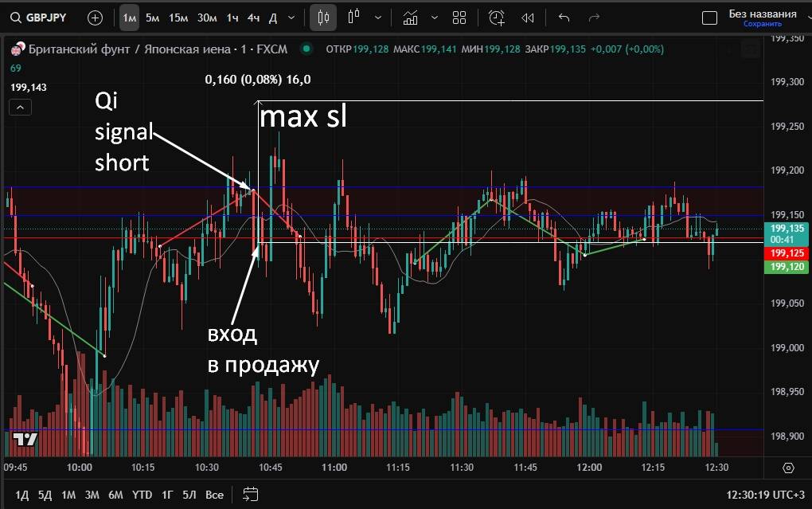
Task: Collapse the indicator legend chevron
Action: (20, 108)
